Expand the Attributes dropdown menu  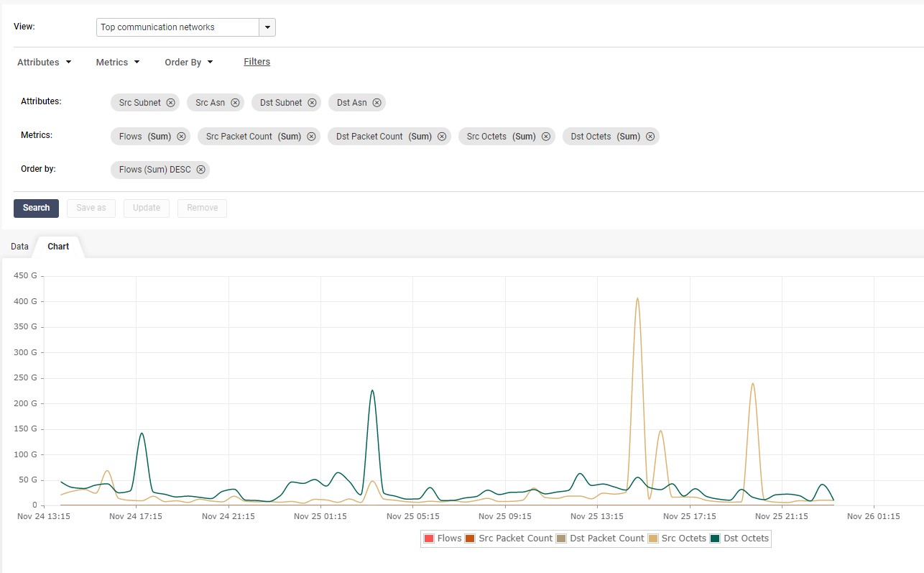pyautogui.click(x=45, y=63)
